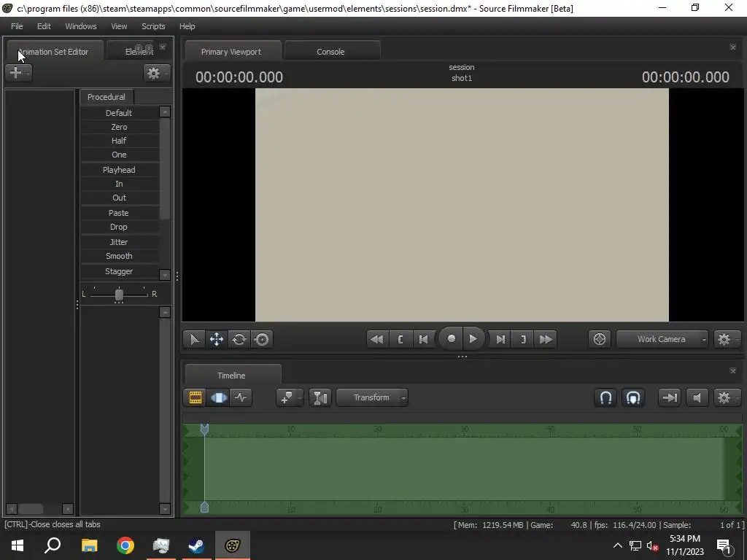This screenshot has width=747, height=560.
Task: Apply the Smooth preset
Action: (x=119, y=256)
